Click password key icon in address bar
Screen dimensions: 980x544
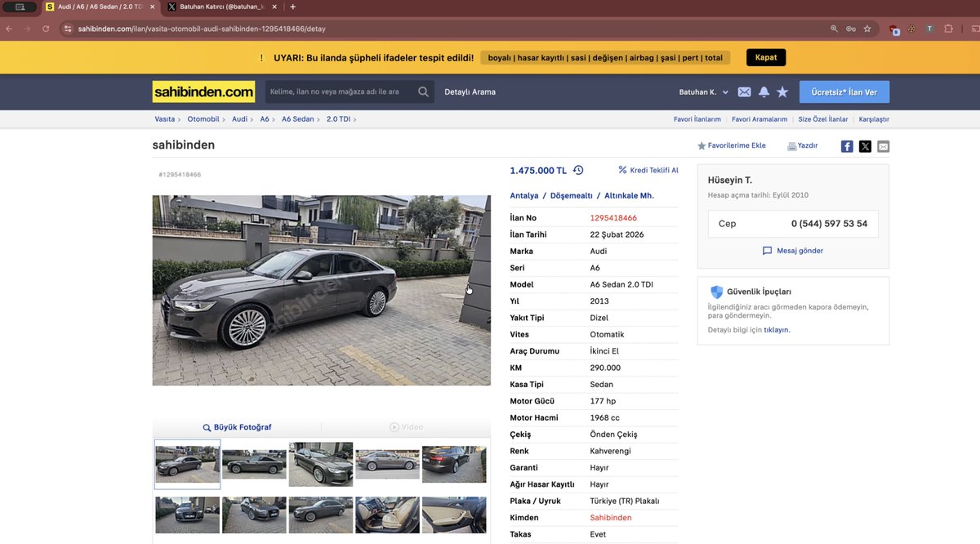coord(850,29)
